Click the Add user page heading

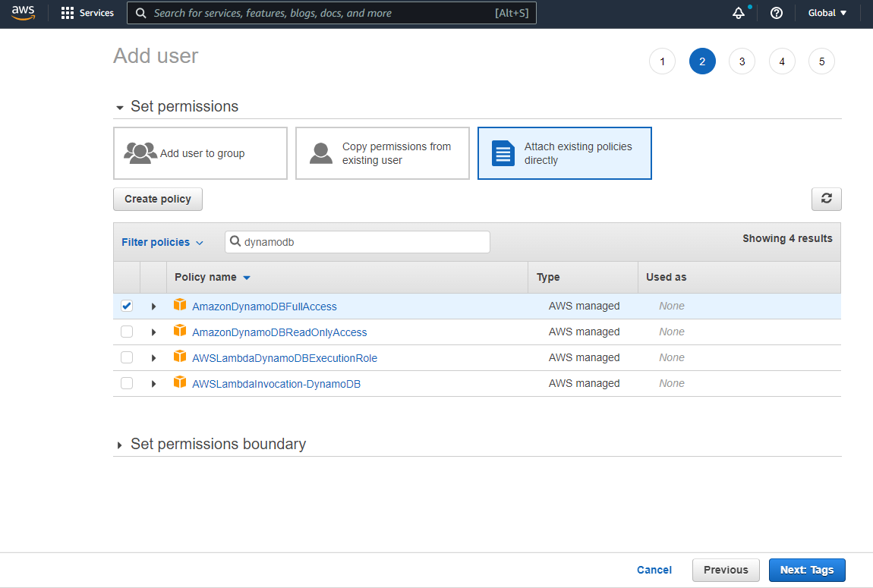tap(156, 55)
